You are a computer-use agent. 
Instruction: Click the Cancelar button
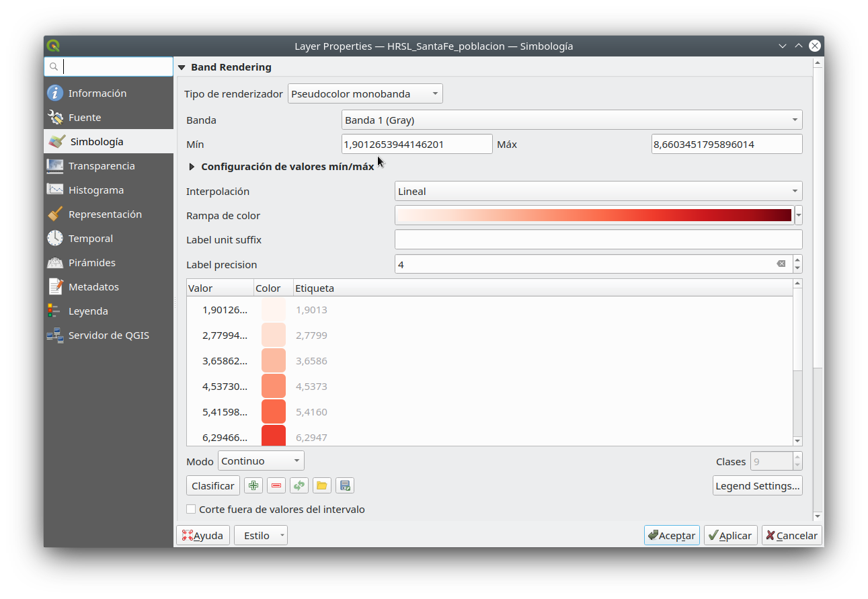click(x=792, y=536)
